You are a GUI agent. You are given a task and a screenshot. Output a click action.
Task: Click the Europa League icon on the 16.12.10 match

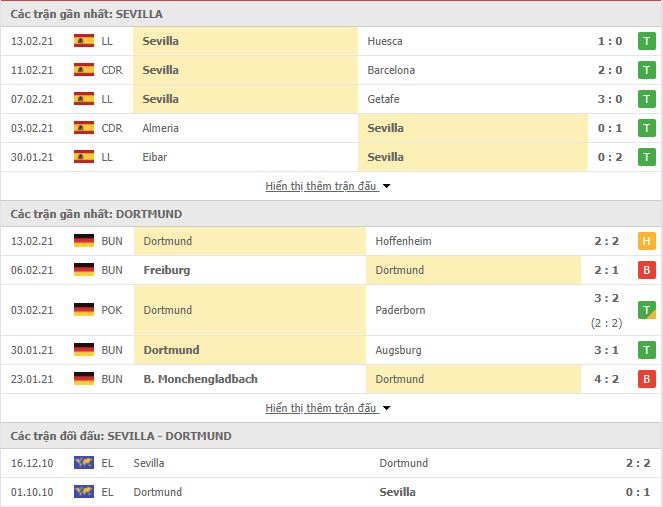[84, 463]
